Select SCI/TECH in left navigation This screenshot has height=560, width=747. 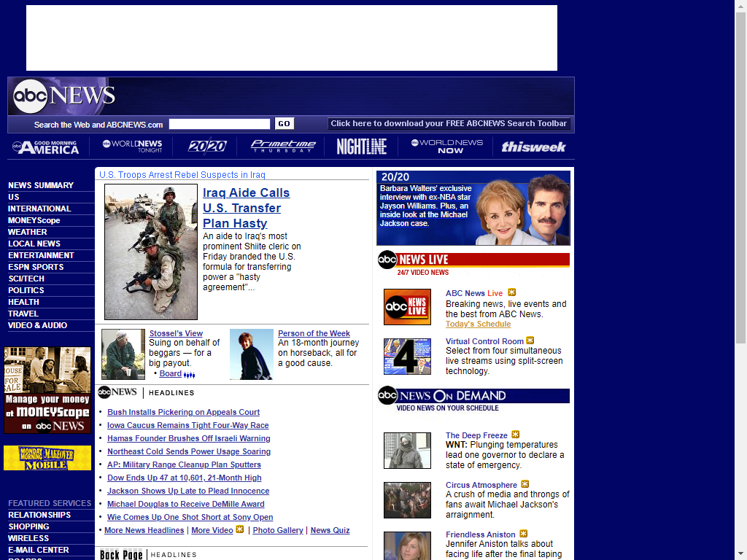(26, 279)
